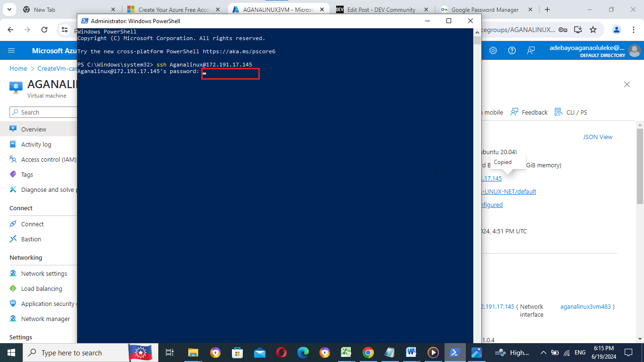644x362 pixels.
Task: Click the install app icon in address bar
Action: point(578,29)
